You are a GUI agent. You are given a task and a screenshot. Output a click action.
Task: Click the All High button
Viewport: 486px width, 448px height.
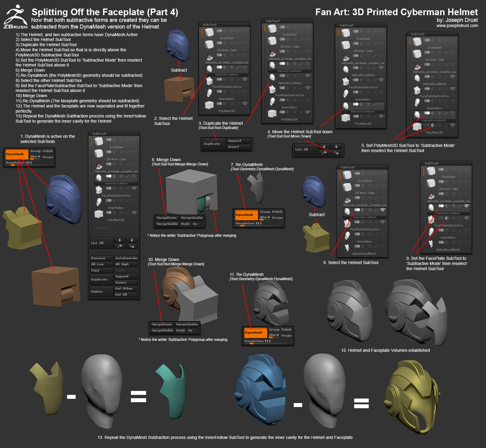tap(126, 264)
